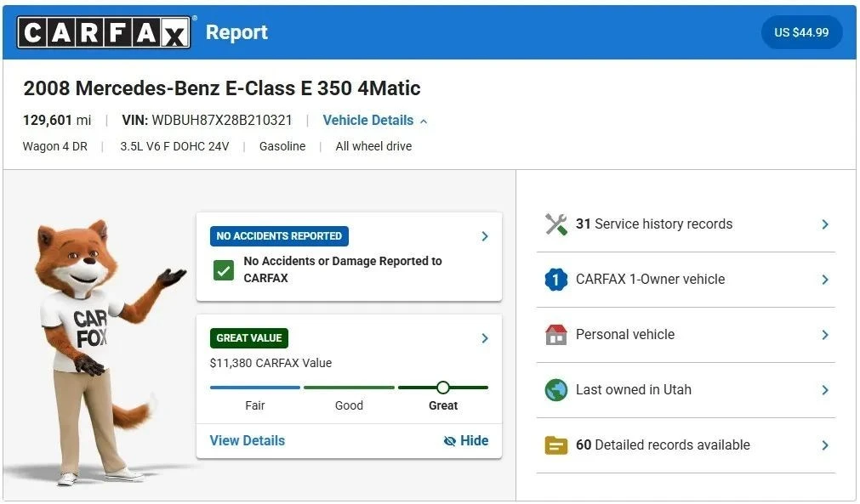The width and height of the screenshot is (860, 504).
Task: Click the 3.5L V6 F DOHC 24V text
Action: click(174, 146)
